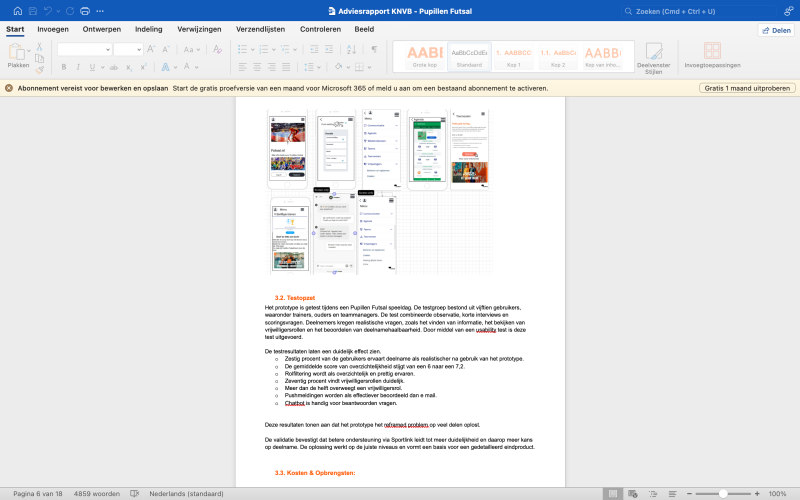The height and width of the screenshot is (500, 800).
Task: Toggle show paragraph marks
Action: (x=374, y=48)
